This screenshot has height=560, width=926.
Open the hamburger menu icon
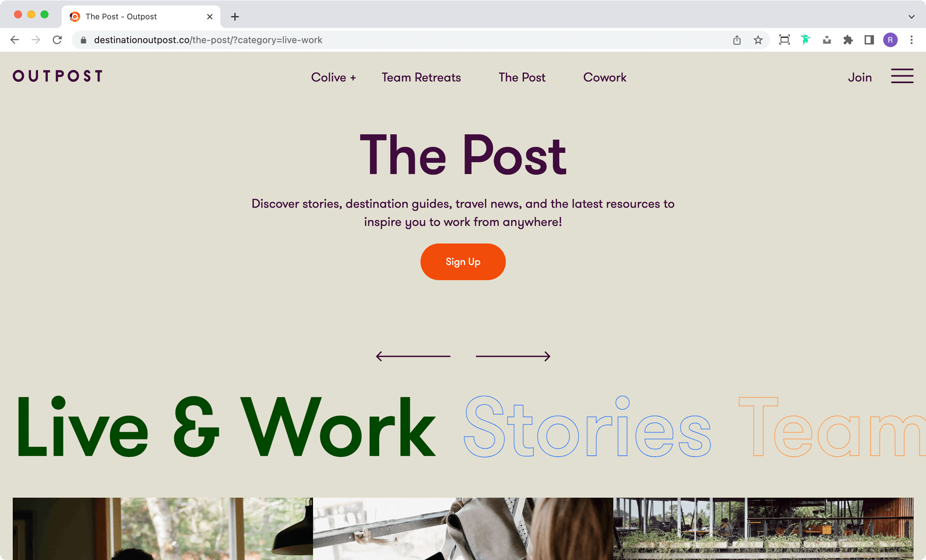point(902,76)
